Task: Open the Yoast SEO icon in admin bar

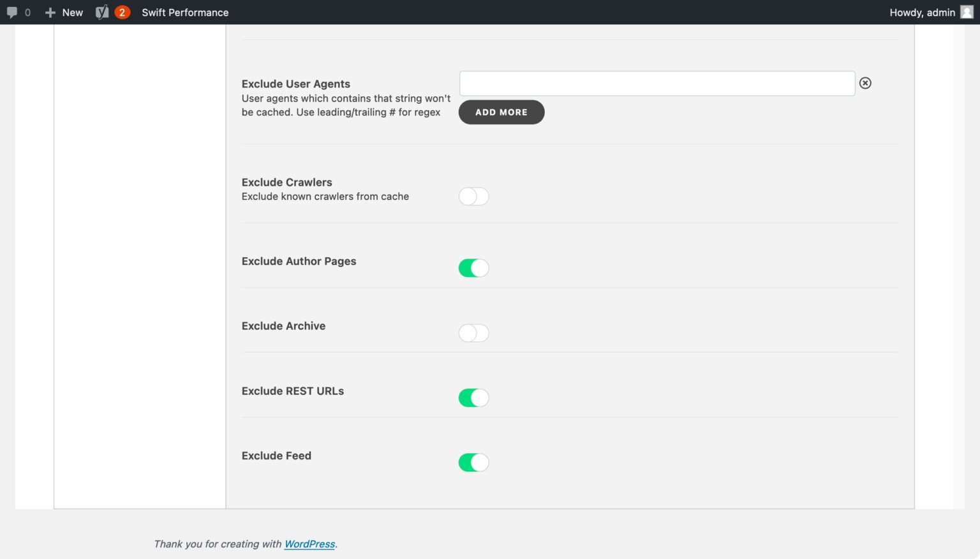Action: pos(101,13)
